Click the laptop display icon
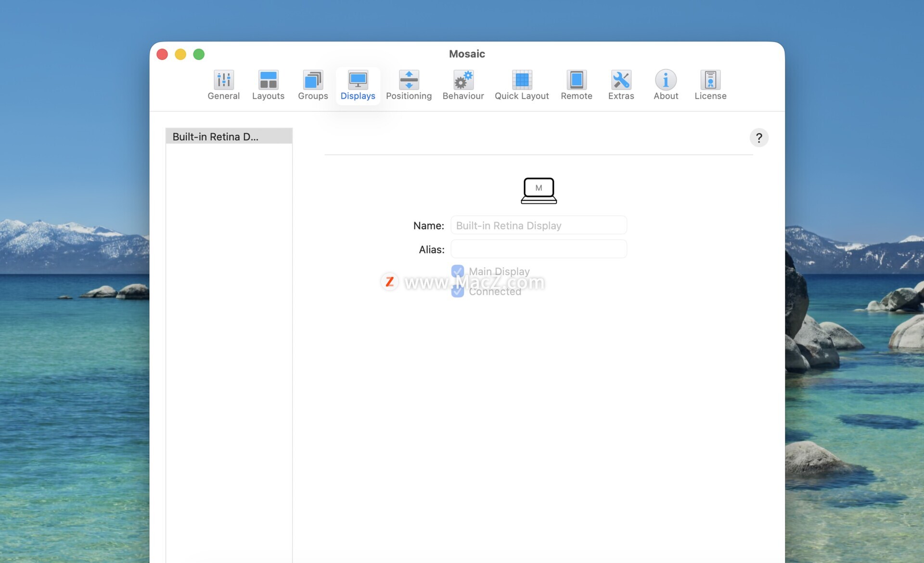Viewport: 924px width, 563px height. click(x=539, y=191)
